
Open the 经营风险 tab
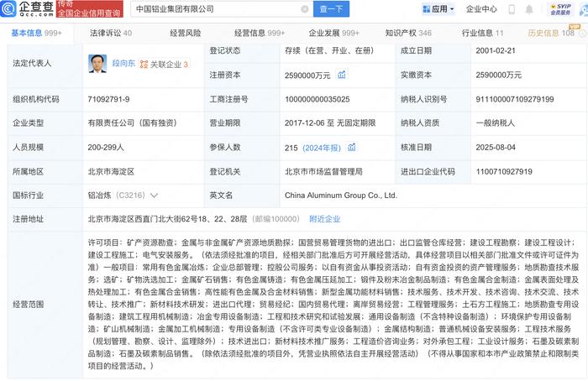pyautogui.click(x=186, y=33)
